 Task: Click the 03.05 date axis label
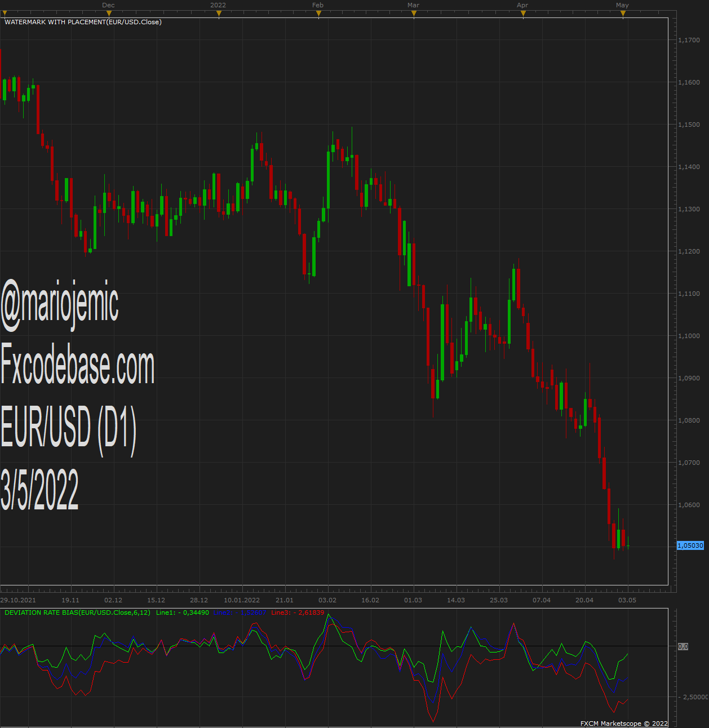tap(627, 600)
